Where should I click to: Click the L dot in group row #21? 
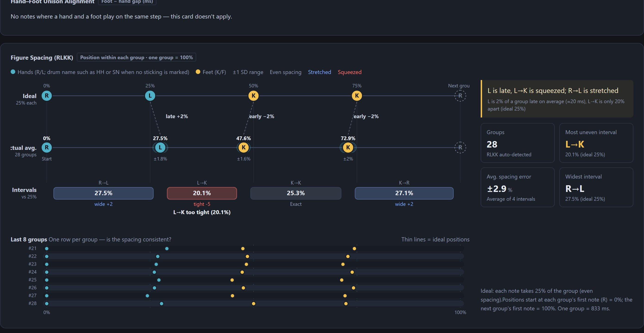click(167, 249)
